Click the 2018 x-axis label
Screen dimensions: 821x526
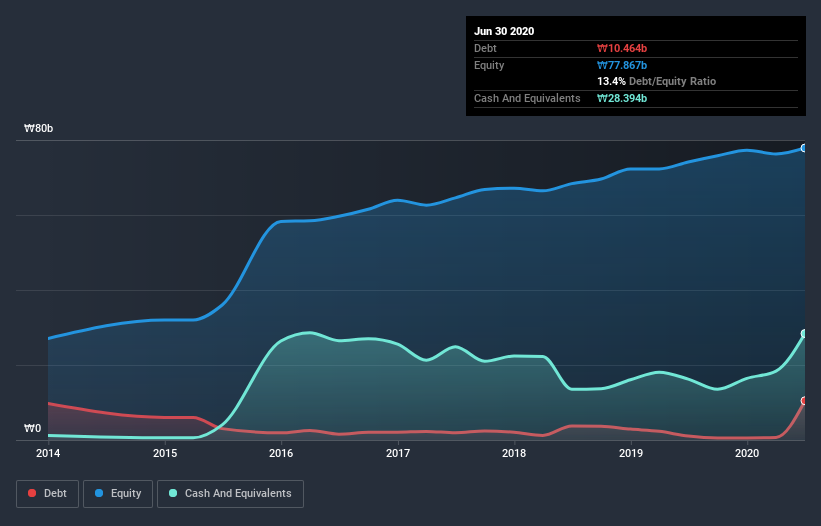click(x=514, y=453)
